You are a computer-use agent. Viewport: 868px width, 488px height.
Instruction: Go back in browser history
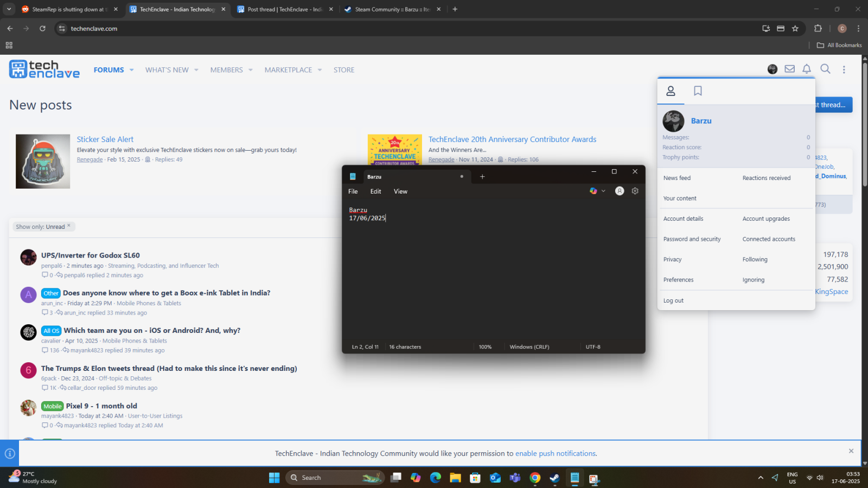click(x=10, y=29)
